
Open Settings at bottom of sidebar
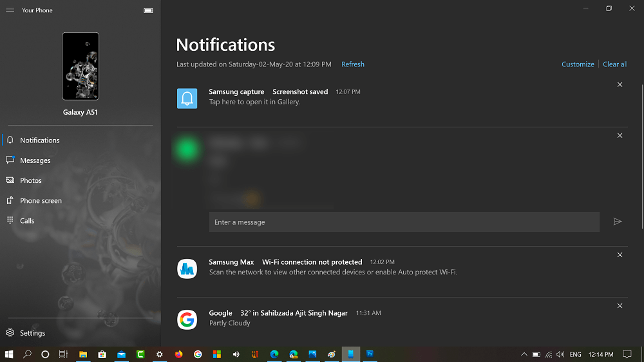(80, 333)
